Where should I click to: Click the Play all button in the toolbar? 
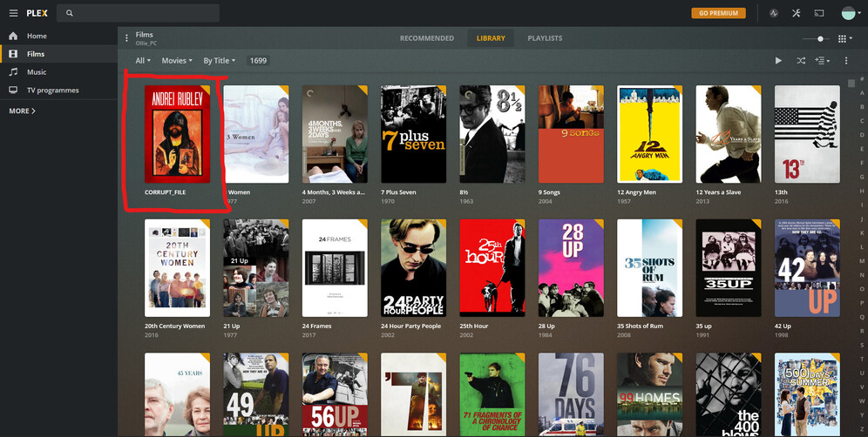click(x=778, y=61)
